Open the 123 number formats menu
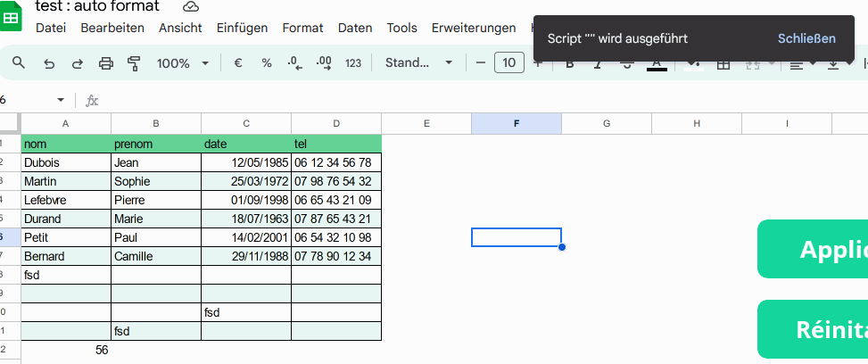Viewport: 868px width, 364px height. (x=353, y=63)
